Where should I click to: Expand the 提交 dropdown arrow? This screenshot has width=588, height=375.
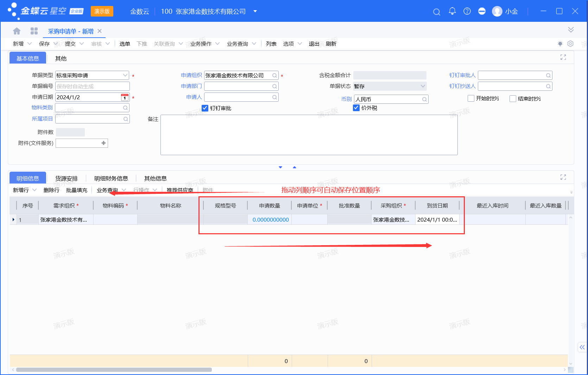(82, 44)
